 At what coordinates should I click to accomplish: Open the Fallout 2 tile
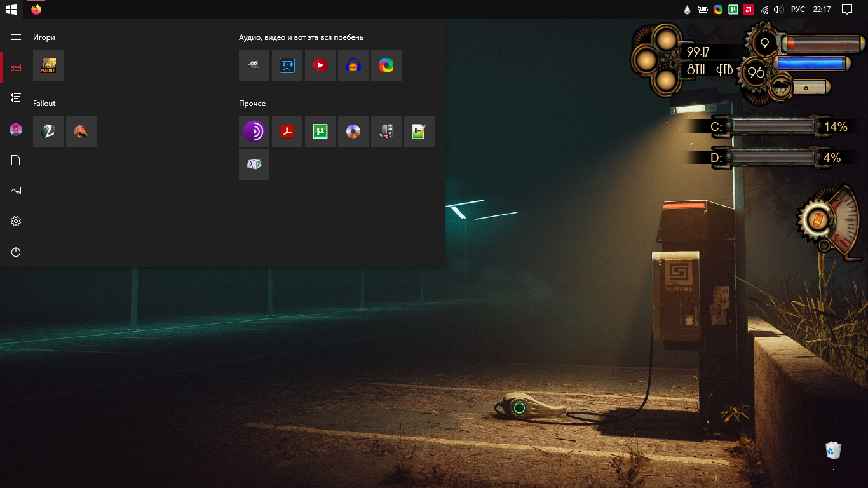48,132
